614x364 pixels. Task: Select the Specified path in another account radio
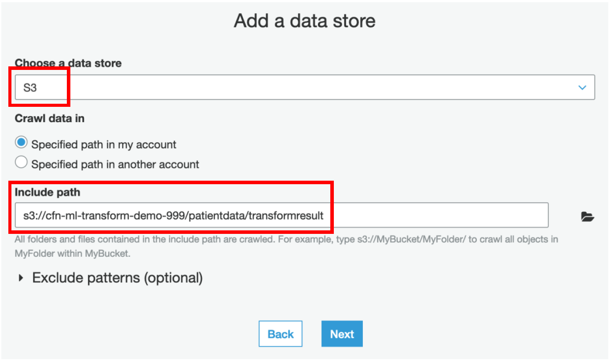coord(21,163)
